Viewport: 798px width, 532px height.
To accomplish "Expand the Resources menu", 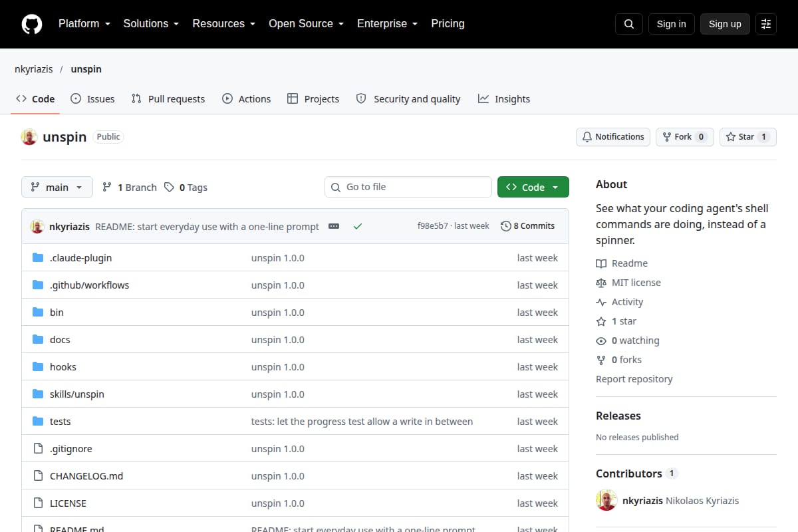I will pyautogui.click(x=224, y=24).
